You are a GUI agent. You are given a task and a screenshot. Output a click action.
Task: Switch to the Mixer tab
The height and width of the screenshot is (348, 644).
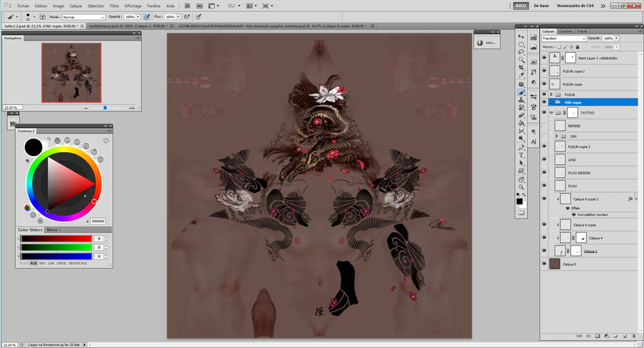[52, 229]
